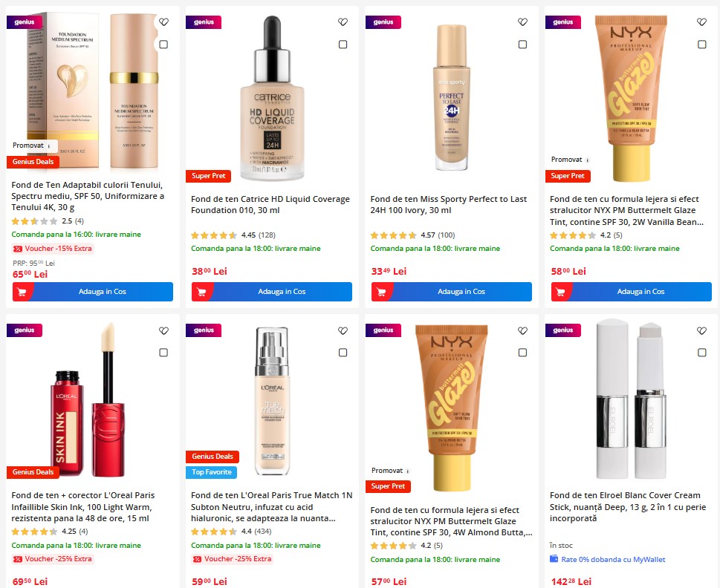720x588 pixels.
Task: Click voucher icon on L'Oreal True Match listing
Action: (x=197, y=559)
